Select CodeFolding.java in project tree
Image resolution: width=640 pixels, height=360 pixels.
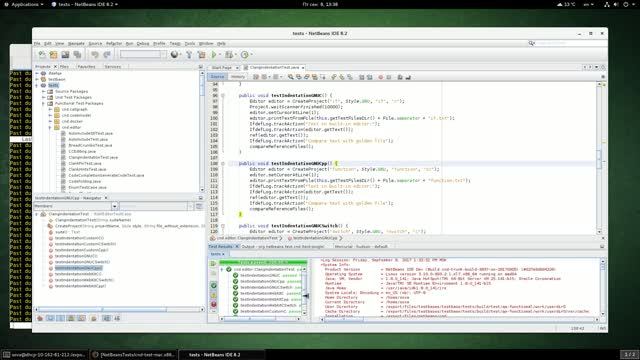click(x=84, y=181)
